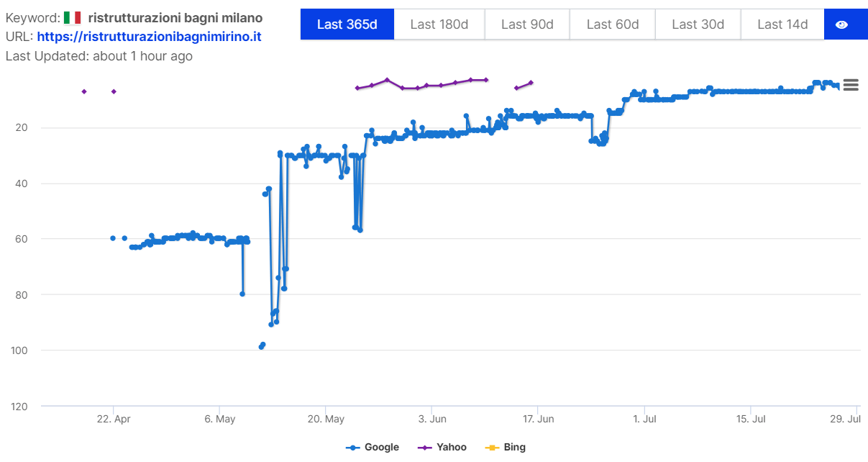This screenshot has width=868, height=462.
Task: Click the 22. Apr axis label
Action: (x=113, y=419)
